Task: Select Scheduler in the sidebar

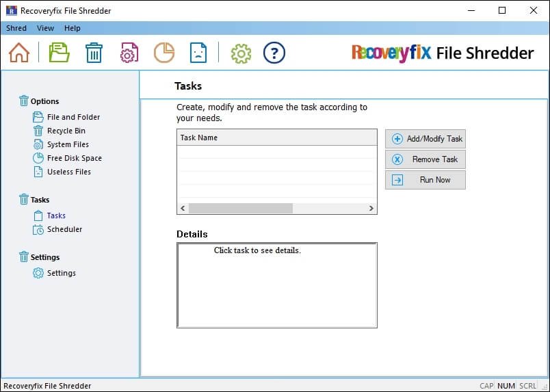Action: (x=64, y=229)
